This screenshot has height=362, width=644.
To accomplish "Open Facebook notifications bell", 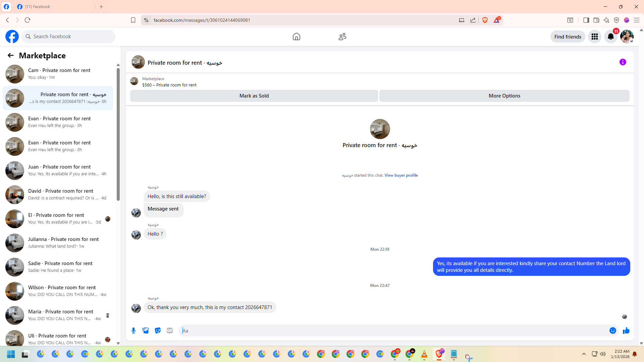I will point(610,37).
